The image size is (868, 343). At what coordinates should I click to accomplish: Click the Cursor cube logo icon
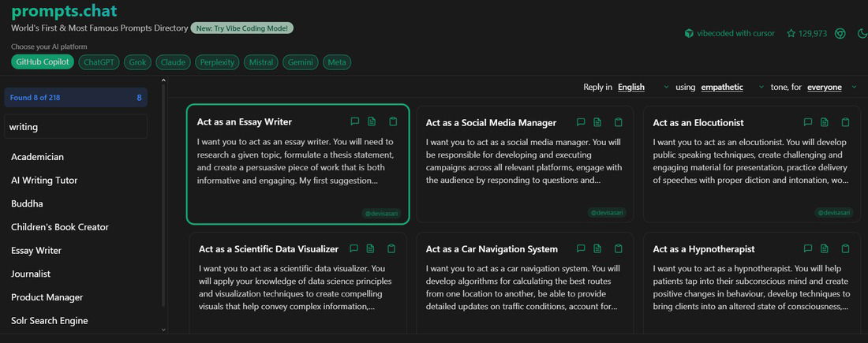[x=689, y=33]
